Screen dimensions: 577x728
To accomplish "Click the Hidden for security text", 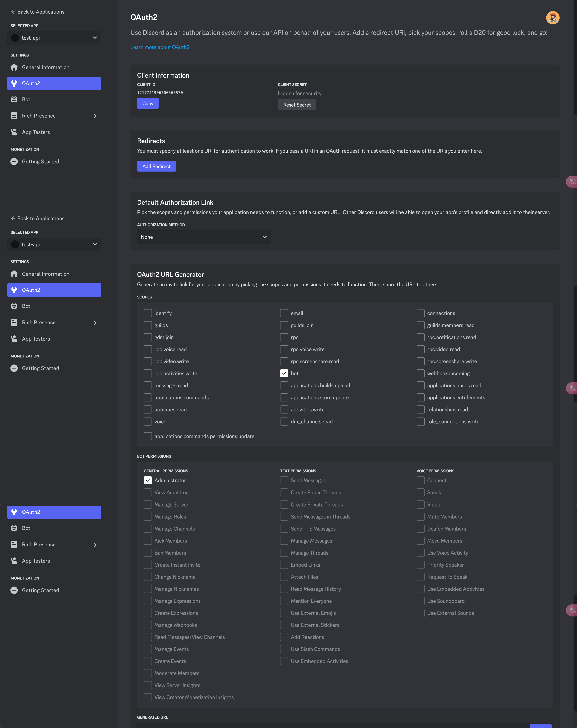I will pyautogui.click(x=300, y=93).
